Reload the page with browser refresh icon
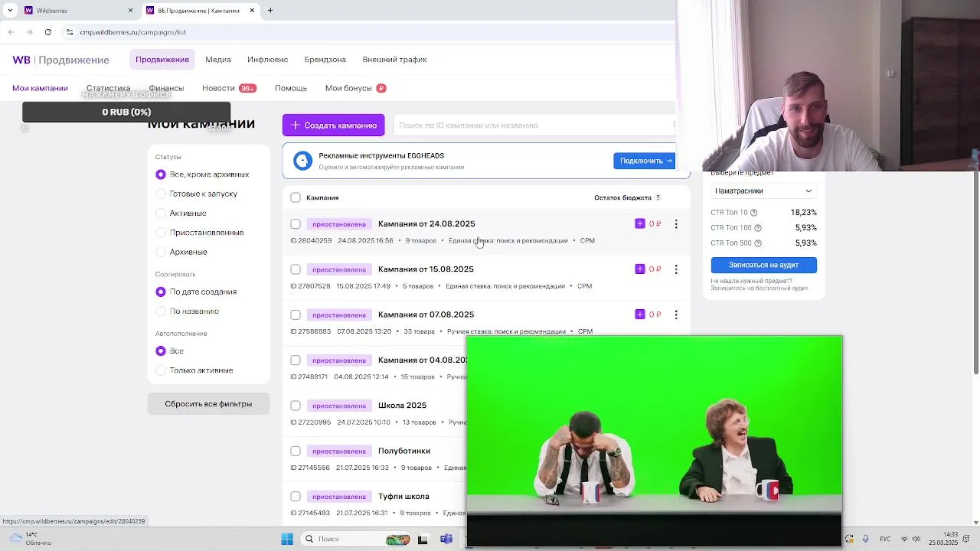 (x=48, y=32)
